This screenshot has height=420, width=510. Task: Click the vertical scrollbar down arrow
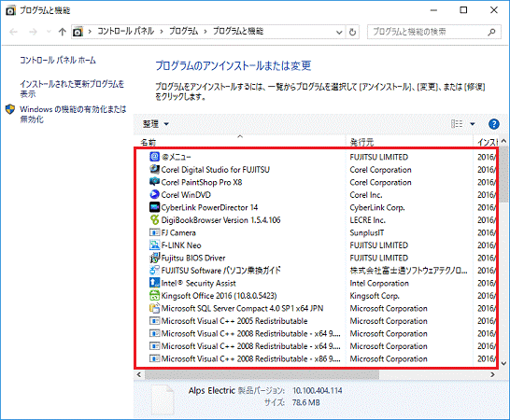coord(503,363)
